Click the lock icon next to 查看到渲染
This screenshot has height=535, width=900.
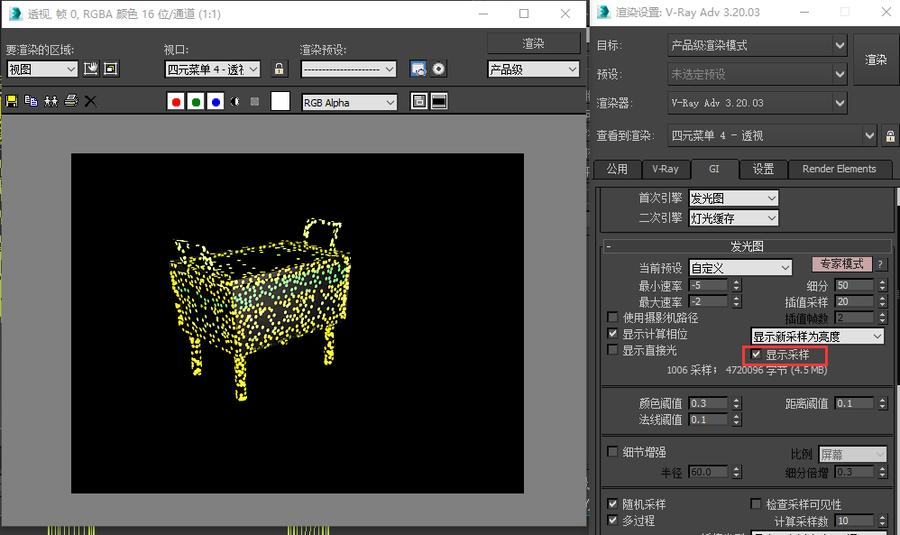(890, 136)
